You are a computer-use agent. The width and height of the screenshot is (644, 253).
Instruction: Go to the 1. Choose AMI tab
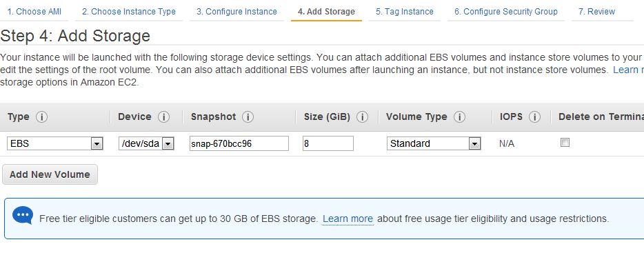[34, 12]
